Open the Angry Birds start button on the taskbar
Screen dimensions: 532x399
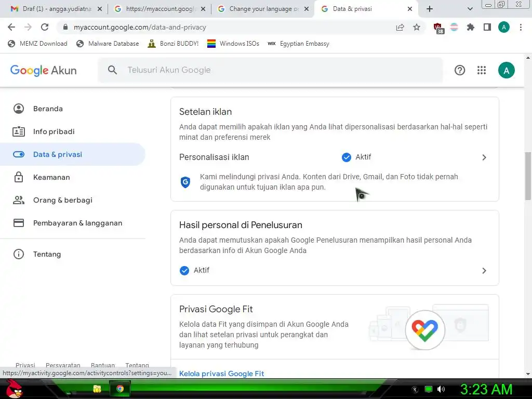click(x=15, y=389)
